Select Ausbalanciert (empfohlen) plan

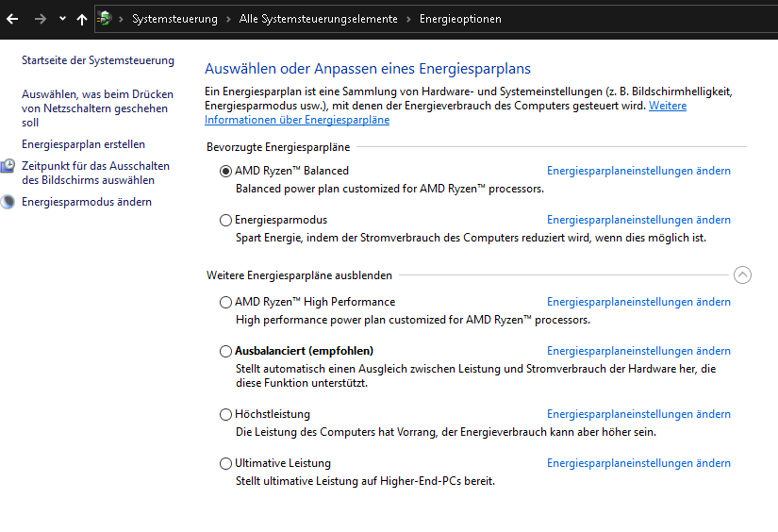click(225, 351)
